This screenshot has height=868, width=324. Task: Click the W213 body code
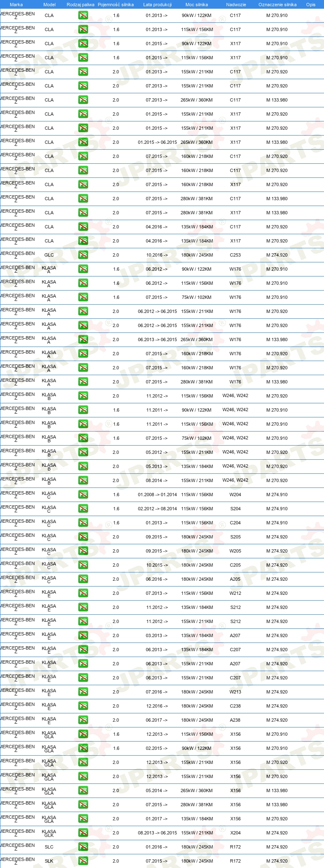tap(235, 692)
